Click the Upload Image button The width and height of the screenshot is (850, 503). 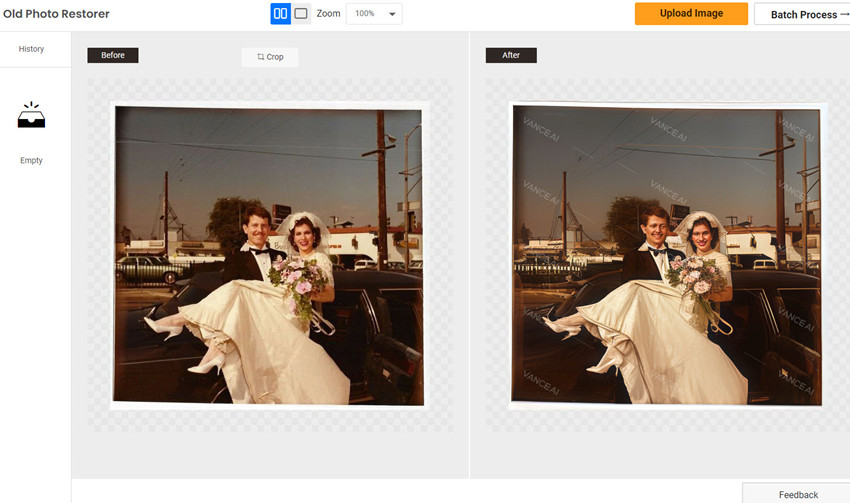(691, 14)
